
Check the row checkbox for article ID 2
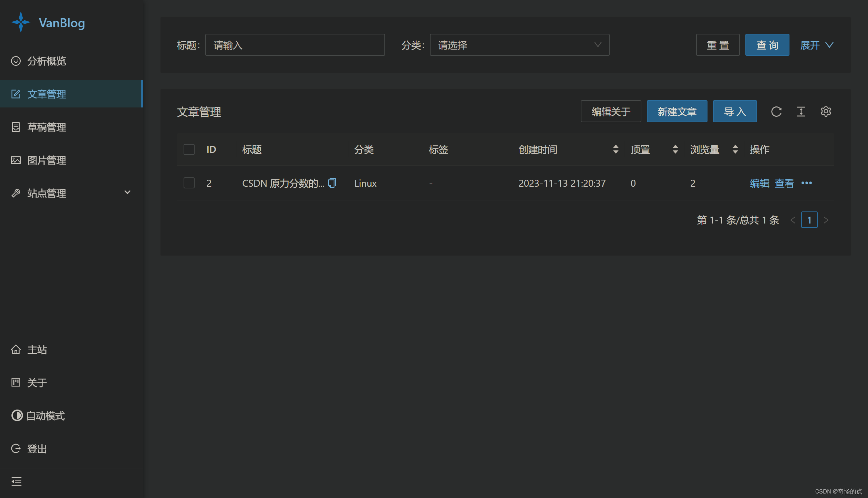[x=189, y=183]
